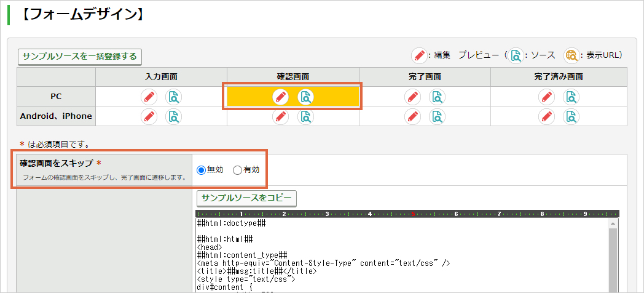Click the ##html:doctype## line in editor
This screenshot has height=293, width=644.
[x=232, y=223]
